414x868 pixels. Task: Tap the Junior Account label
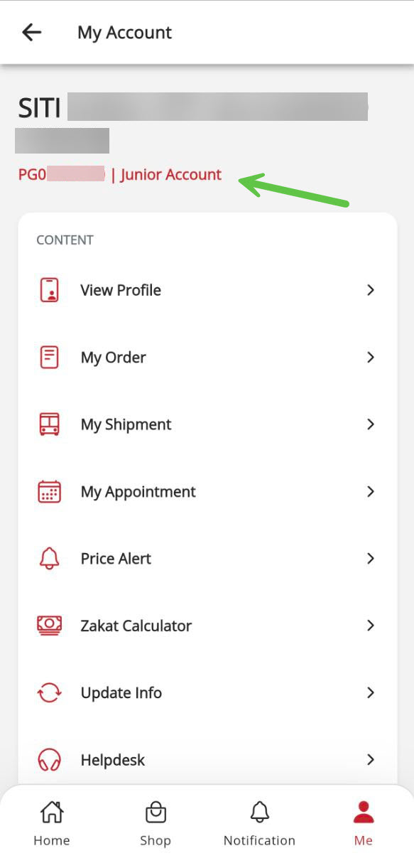click(x=171, y=174)
